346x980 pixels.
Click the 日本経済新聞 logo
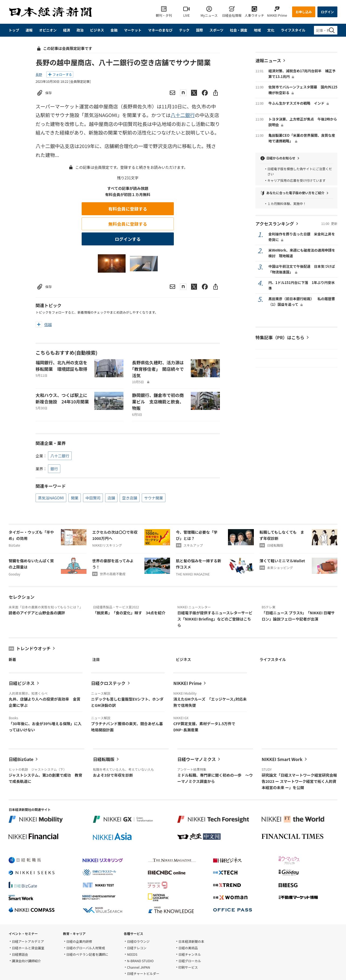tap(50, 12)
